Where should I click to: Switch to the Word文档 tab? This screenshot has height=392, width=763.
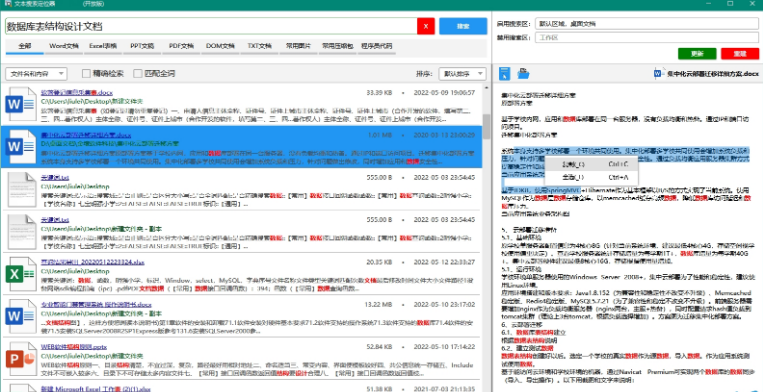coord(64,46)
